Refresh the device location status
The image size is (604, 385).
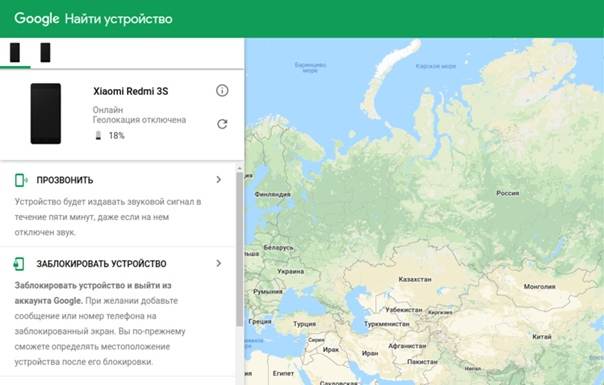tap(222, 124)
